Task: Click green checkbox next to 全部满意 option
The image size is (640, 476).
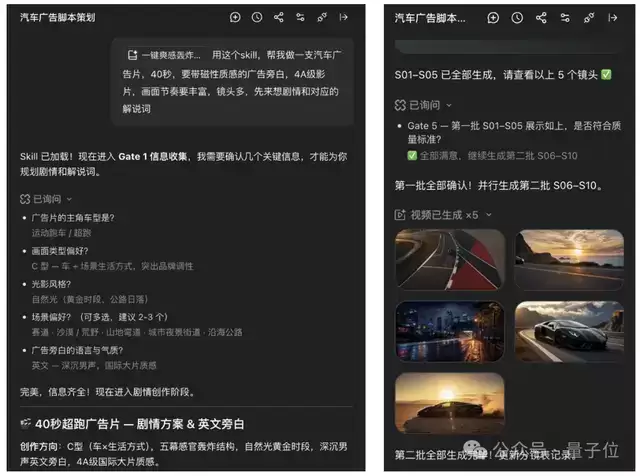Action: 412,156
